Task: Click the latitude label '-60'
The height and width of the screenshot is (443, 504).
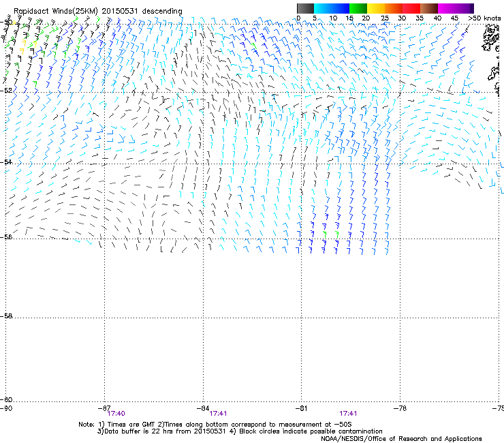Action: click(x=6, y=399)
